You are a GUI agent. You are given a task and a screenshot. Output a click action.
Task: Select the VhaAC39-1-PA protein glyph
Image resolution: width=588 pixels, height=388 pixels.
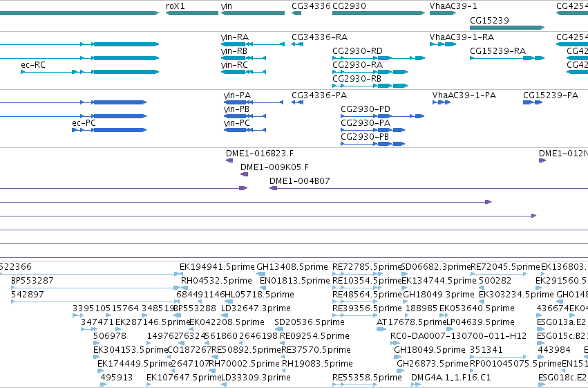(442, 102)
